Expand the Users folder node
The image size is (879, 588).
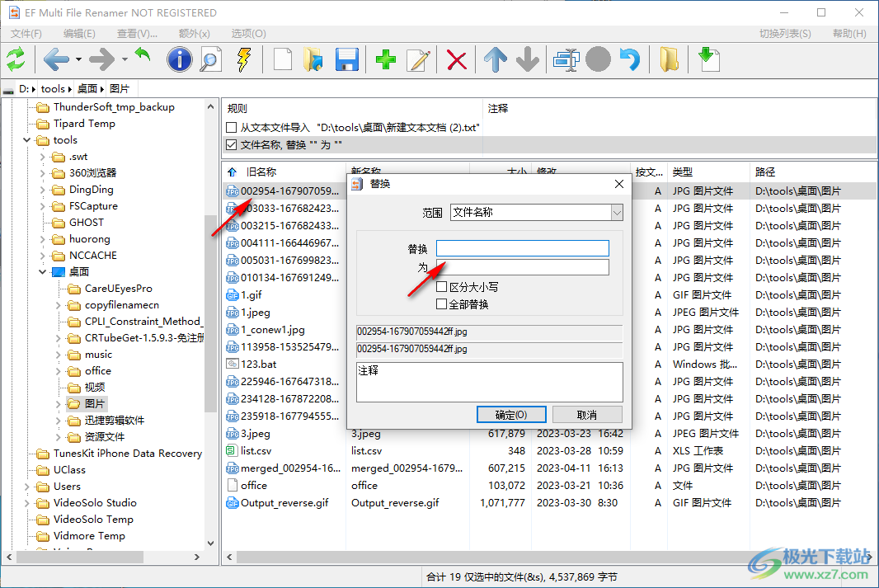pyautogui.click(x=26, y=487)
